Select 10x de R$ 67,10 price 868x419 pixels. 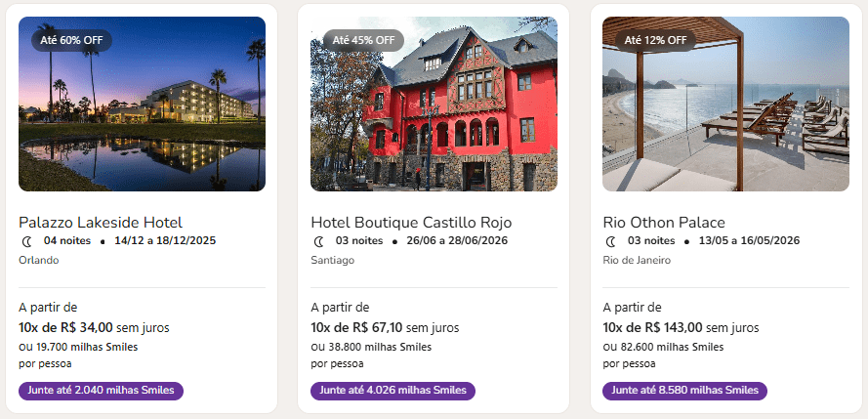coord(356,327)
